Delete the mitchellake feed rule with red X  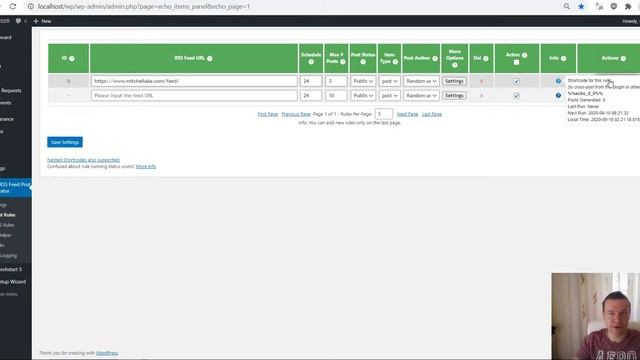[482, 81]
